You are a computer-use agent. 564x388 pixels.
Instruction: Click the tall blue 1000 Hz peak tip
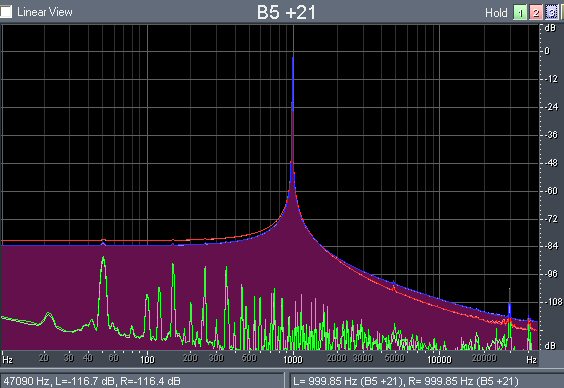point(293,58)
